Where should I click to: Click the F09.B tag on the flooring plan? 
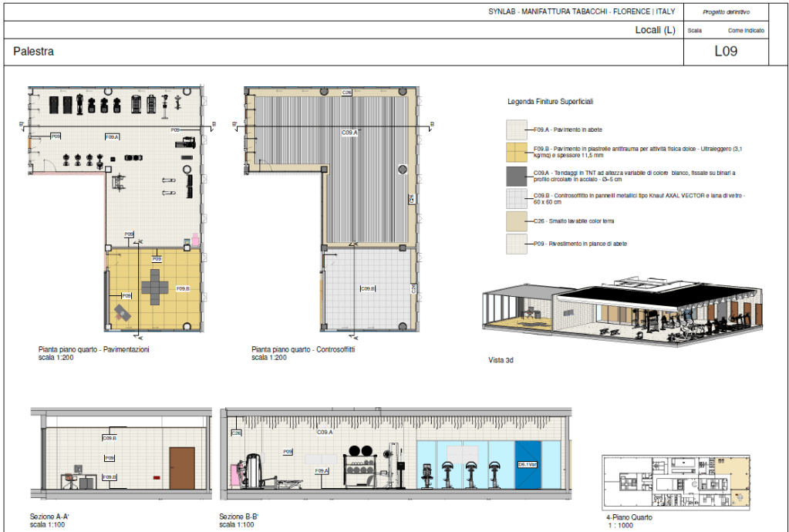pyautogui.click(x=183, y=288)
